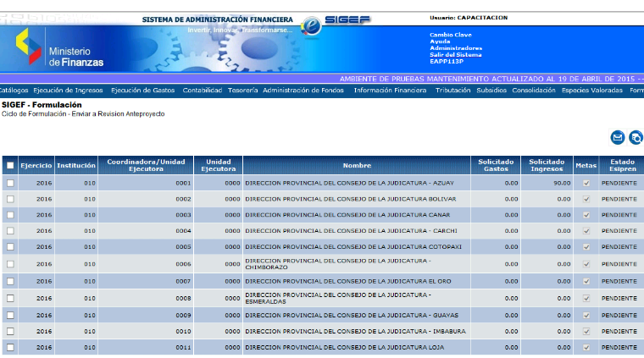This screenshot has width=644, height=358.
Task: Open the Contabilidad menu
Action: coord(202,91)
